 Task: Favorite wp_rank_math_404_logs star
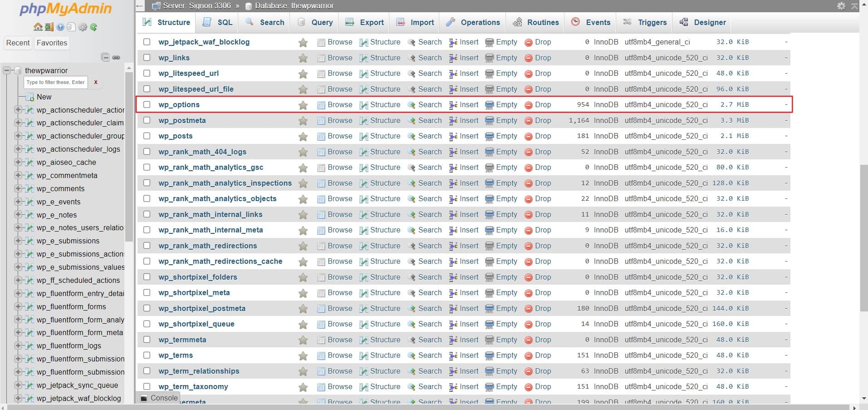click(x=303, y=152)
